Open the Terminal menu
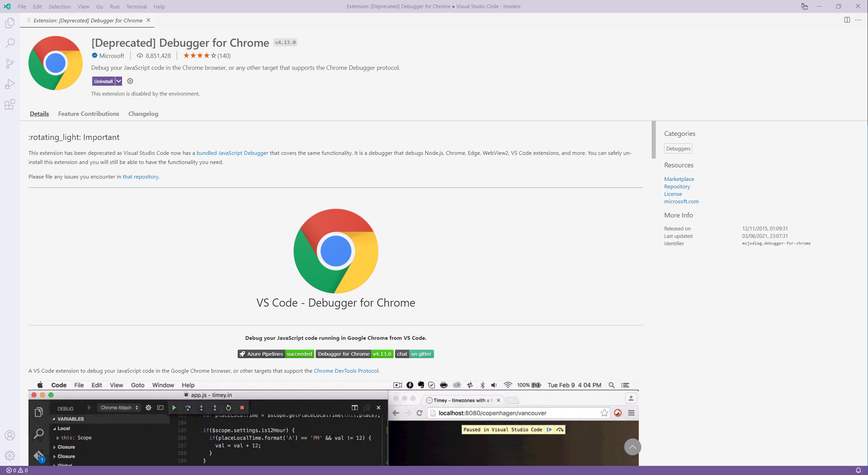The image size is (868, 475). point(136,6)
